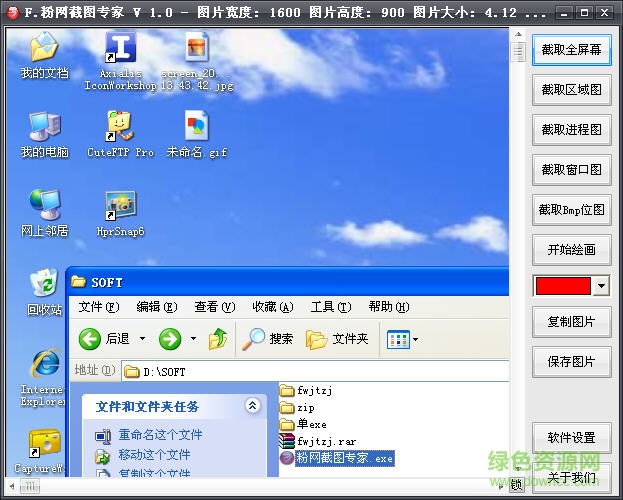Open the Views dropdown arrow
This screenshot has height=500, width=623.
[x=416, y=339]
